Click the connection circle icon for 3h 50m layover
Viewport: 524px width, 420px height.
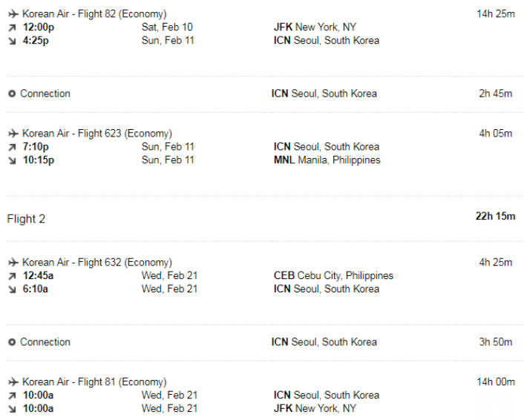click(12, 343)
